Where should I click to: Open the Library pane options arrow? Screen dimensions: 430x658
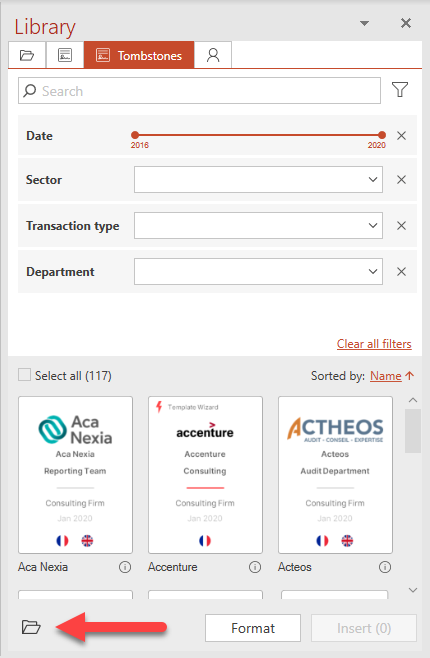[x=365, y=23]
